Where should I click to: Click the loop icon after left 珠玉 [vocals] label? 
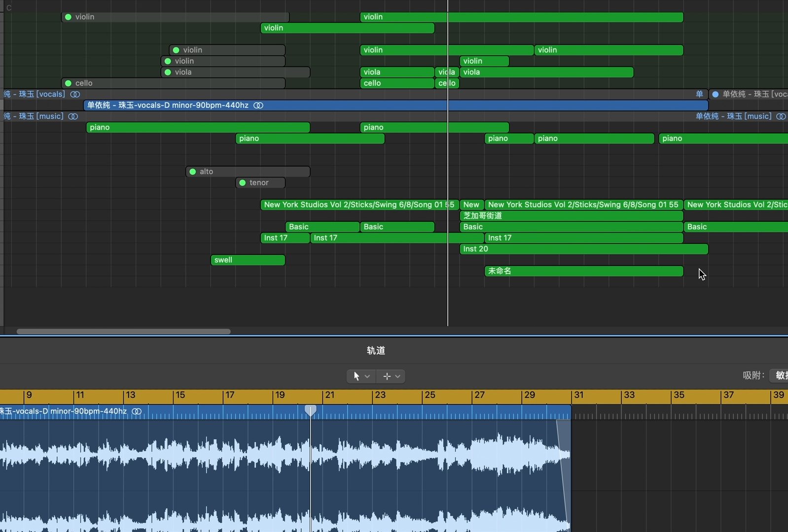tap(75, 94)
